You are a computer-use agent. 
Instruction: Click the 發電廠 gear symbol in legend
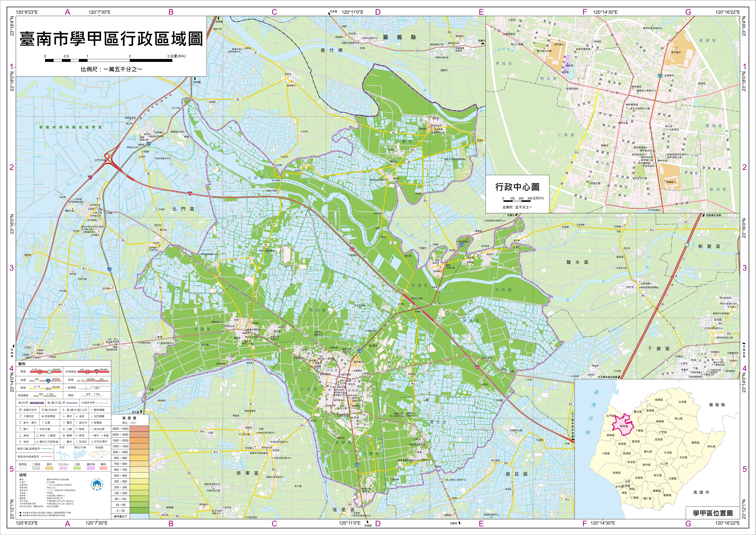click(92, 423)
